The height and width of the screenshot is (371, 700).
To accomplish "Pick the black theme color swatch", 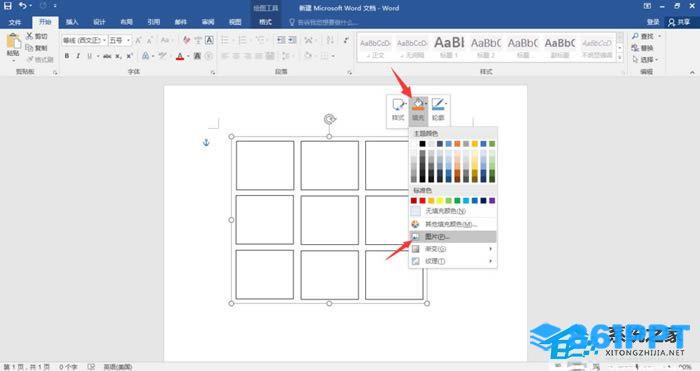I will [422, 144].
